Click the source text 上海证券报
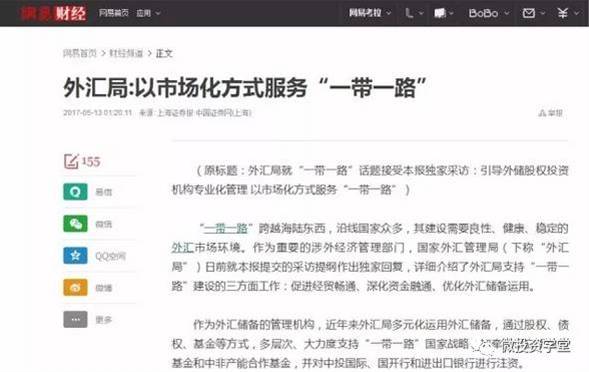 pos(175,113)
